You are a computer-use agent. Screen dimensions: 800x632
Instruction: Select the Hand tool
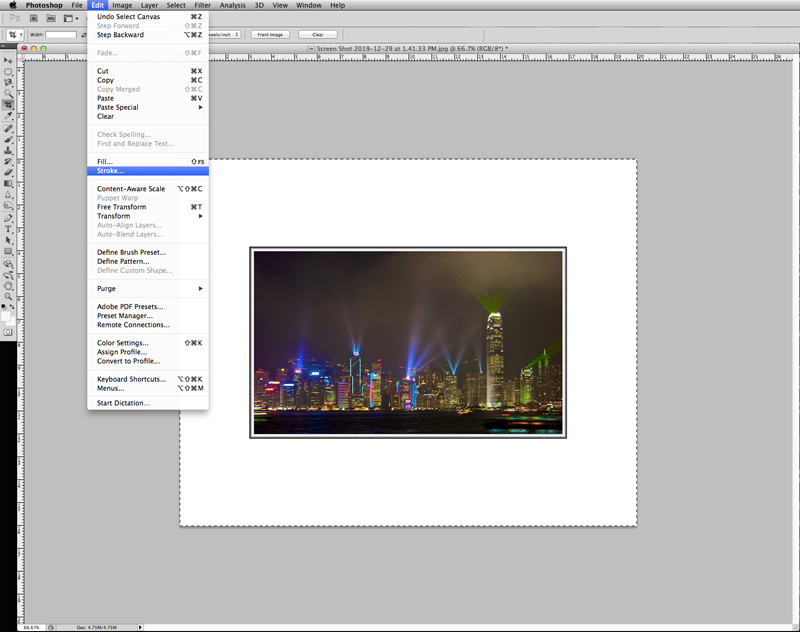click(x=9, y=285)
